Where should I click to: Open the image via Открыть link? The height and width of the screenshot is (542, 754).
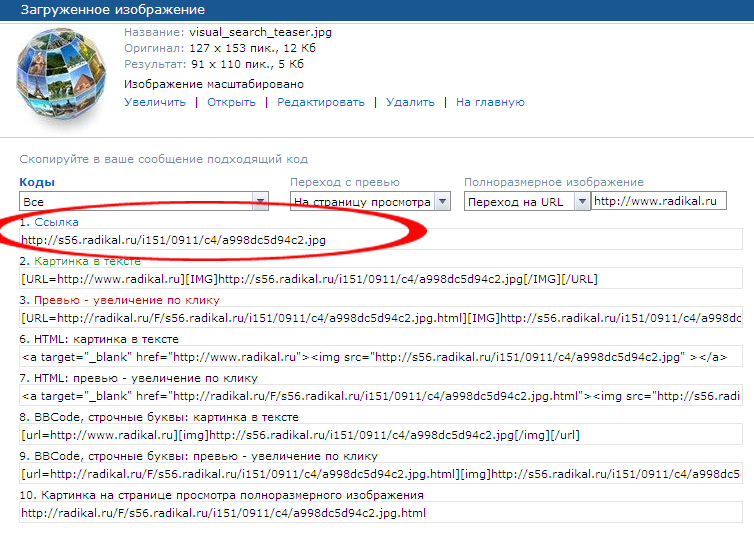pos(231,102)
